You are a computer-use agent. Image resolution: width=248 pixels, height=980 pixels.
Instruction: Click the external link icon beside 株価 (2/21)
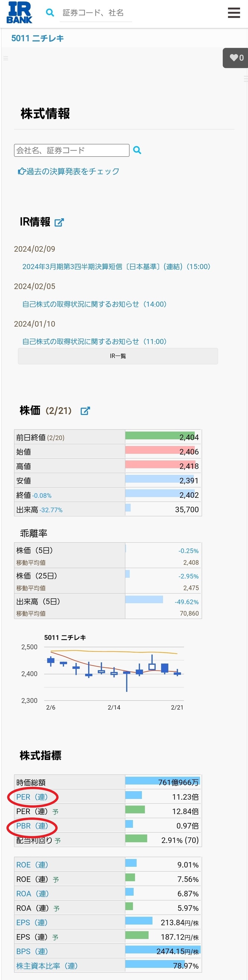(x=86, y=411)
